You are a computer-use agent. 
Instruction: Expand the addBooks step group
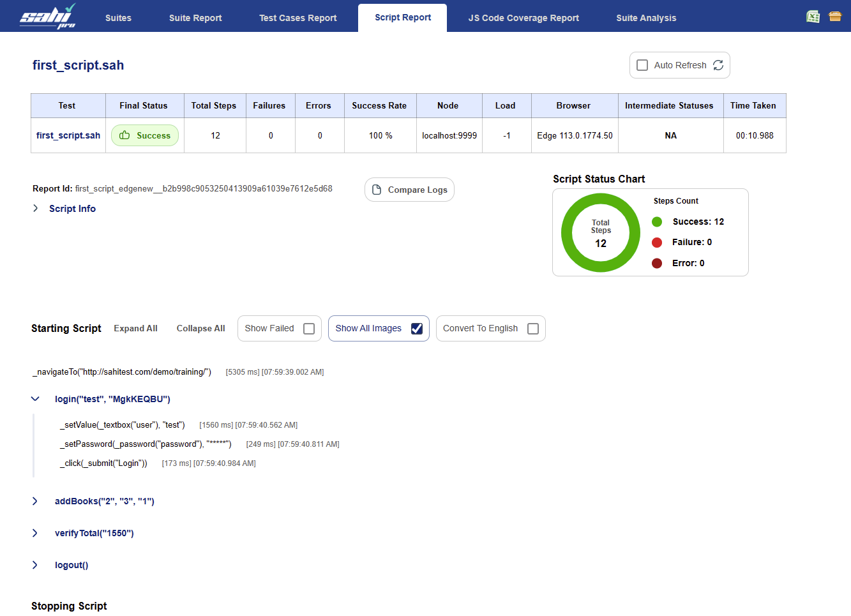(x=35, y=501)
